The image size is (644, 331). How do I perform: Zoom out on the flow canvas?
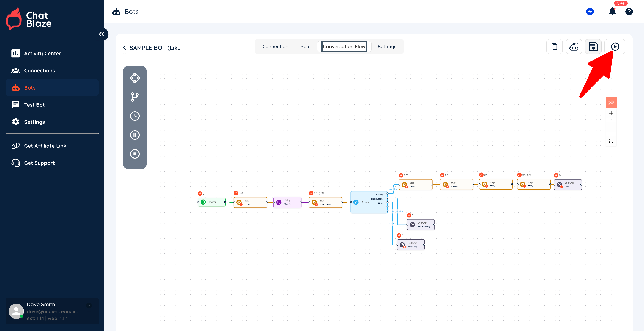[611, 127]
